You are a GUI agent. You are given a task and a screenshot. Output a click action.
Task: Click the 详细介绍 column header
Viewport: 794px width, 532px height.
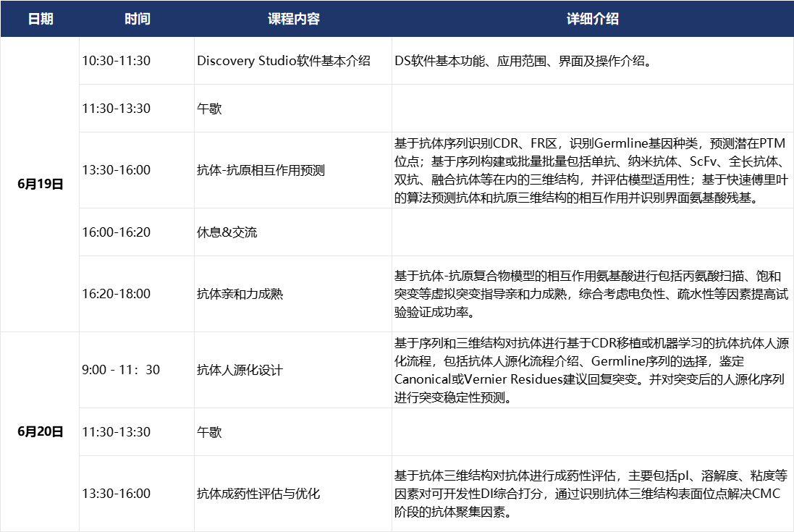[593, 19]
